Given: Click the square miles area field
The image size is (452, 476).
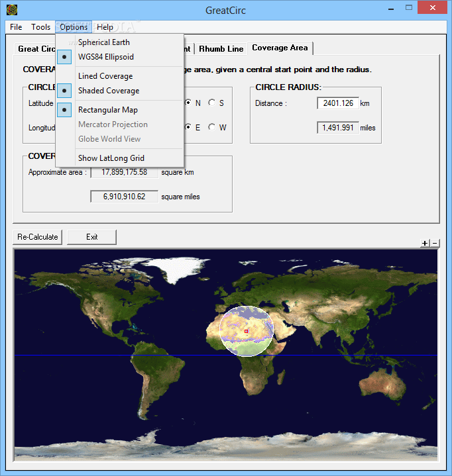Looking at the screenshot, I should pos(125,197).
